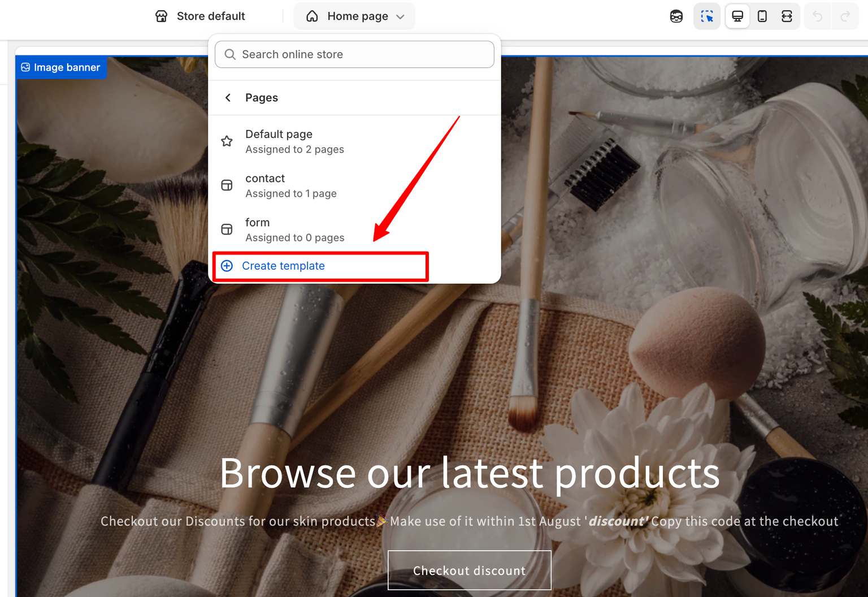This screenshot has width=868, height=597.
Task: Click the undo arrow icon
Action: coord(817,16)
